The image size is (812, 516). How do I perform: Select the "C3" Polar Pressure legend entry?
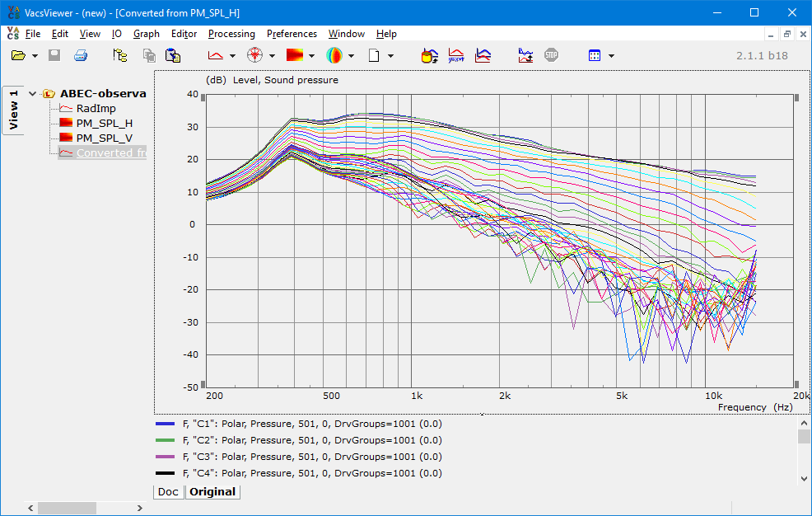(x=312, y=457)
